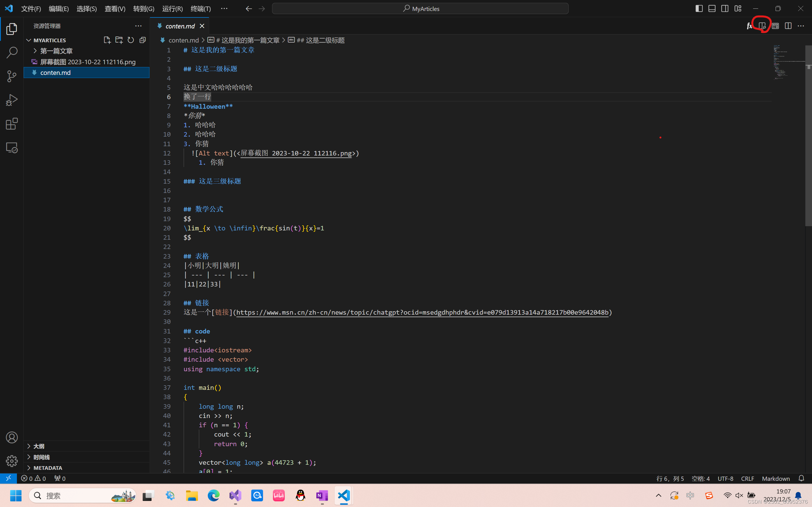Refresh the Explorer file tree
The width and height of the screenshot is (812, 507).
click(131, 40)
